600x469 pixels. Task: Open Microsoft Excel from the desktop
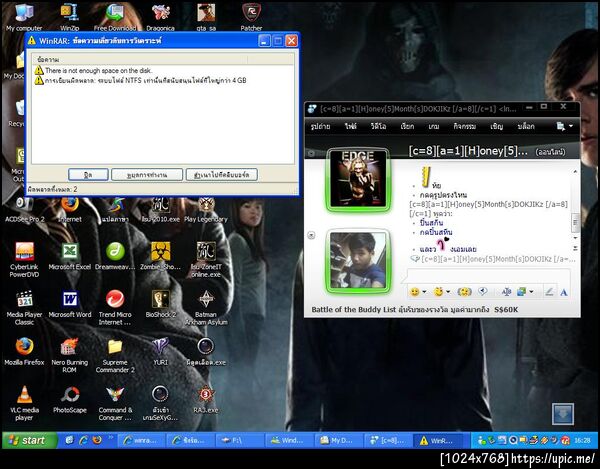(70, 256)
